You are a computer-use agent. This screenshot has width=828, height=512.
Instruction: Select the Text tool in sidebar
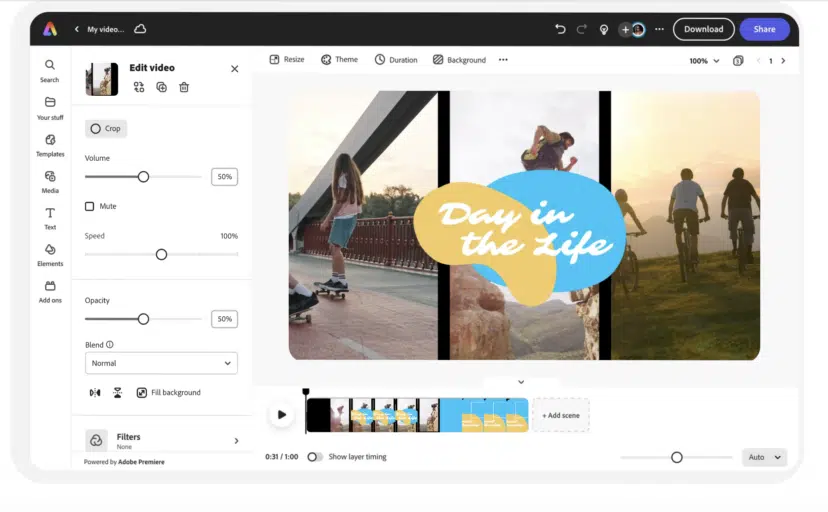coord(50,218)
